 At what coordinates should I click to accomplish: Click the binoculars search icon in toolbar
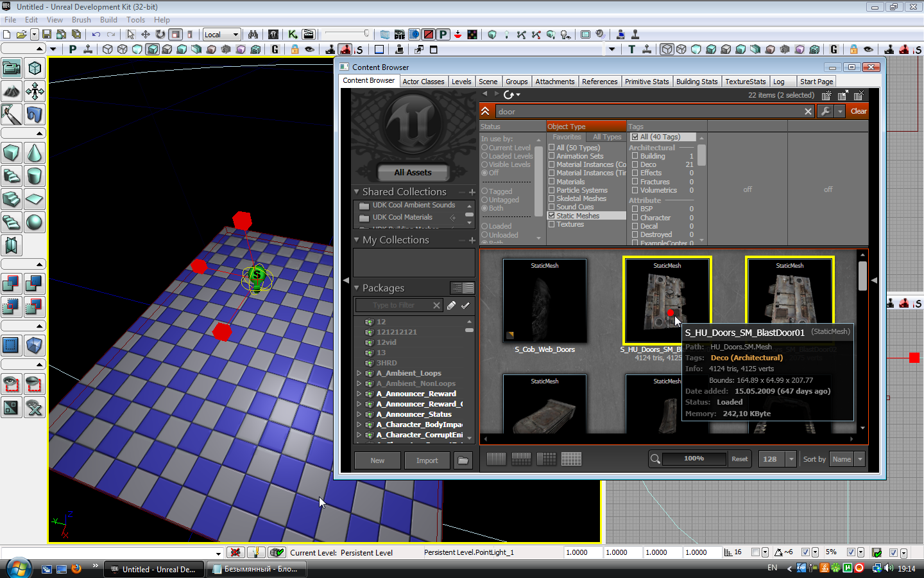coord(253,35)
